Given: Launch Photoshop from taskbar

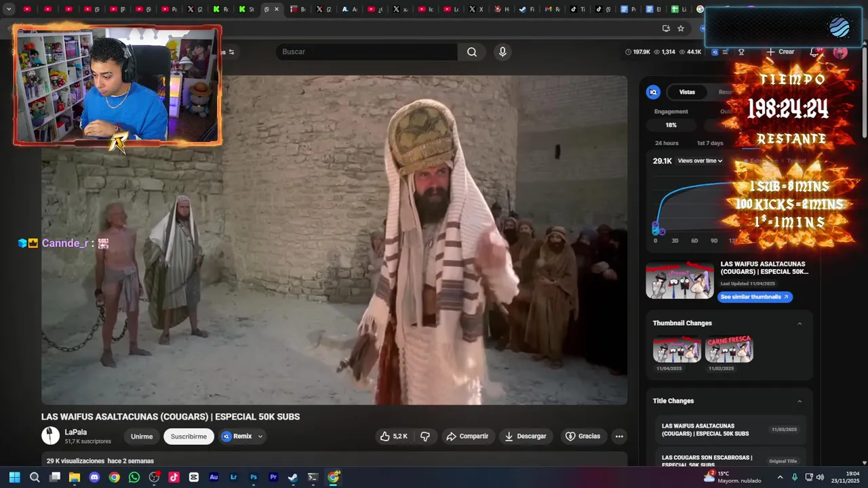Looking at the screenshot, I should 254,477.
